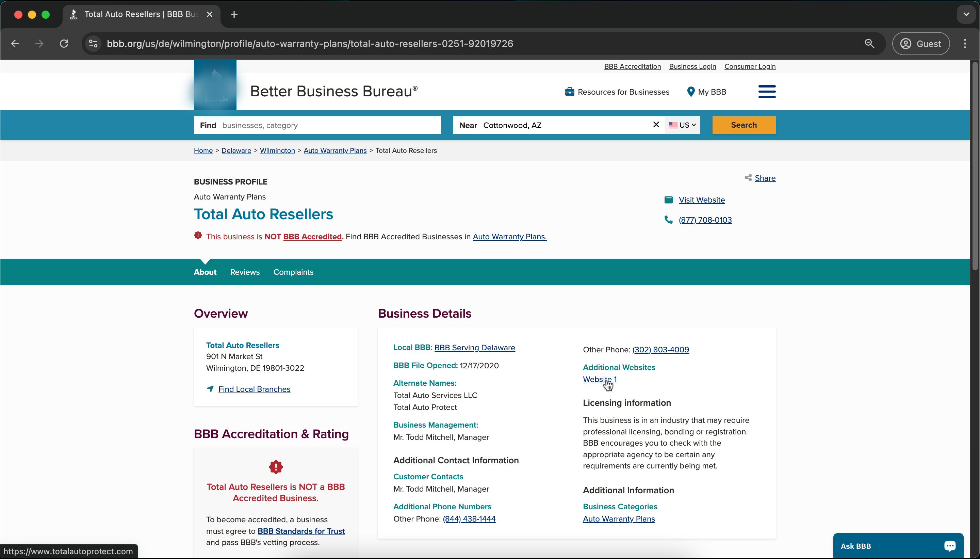Click the large red accreditation alert badge
The image size is (980, 559).
click(x=276, y=467)
